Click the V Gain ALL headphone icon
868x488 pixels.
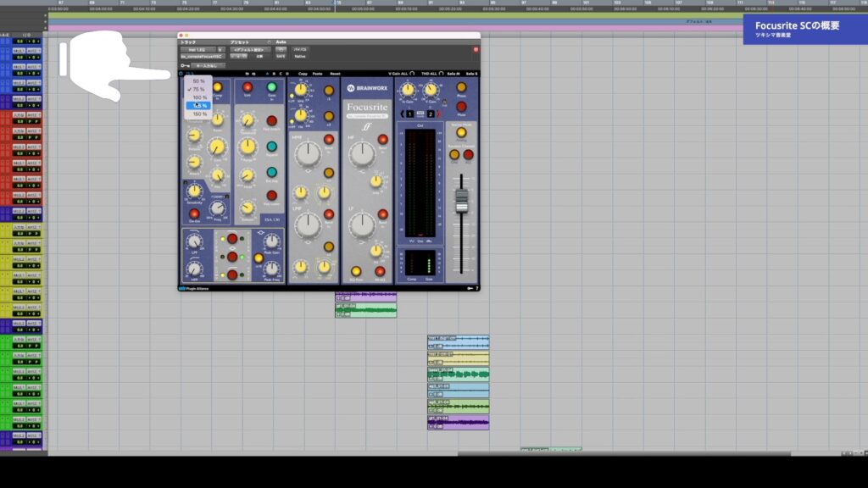[x=413, y=74]
